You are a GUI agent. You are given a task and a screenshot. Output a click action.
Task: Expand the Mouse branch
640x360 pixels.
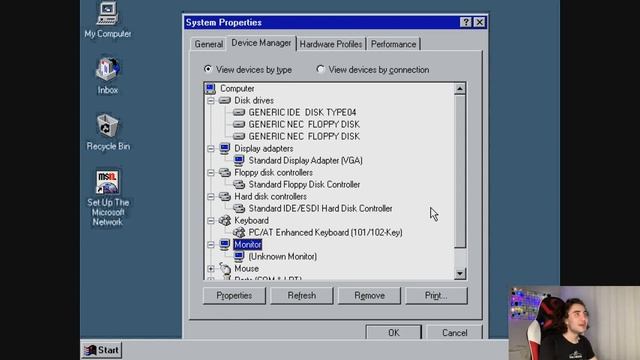211,269
